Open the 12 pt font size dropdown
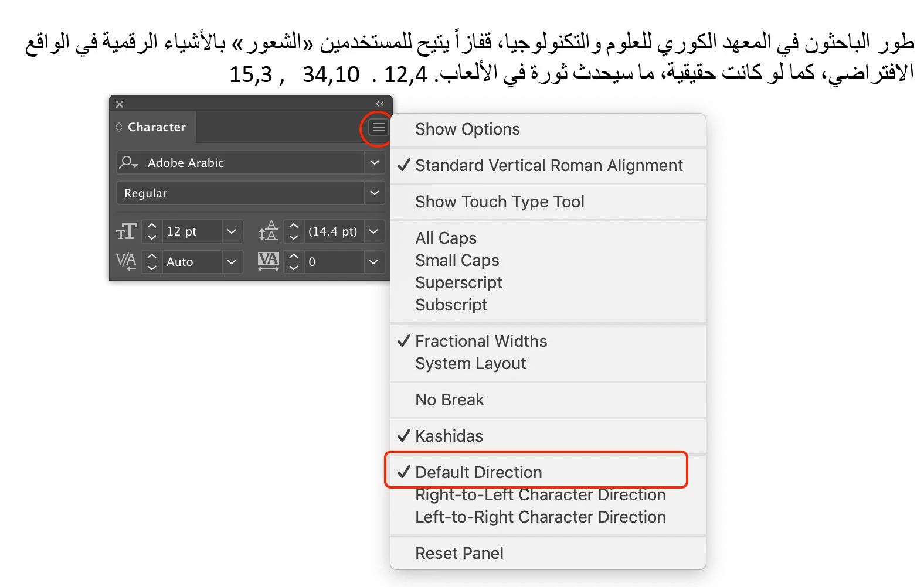 point(232,231)
